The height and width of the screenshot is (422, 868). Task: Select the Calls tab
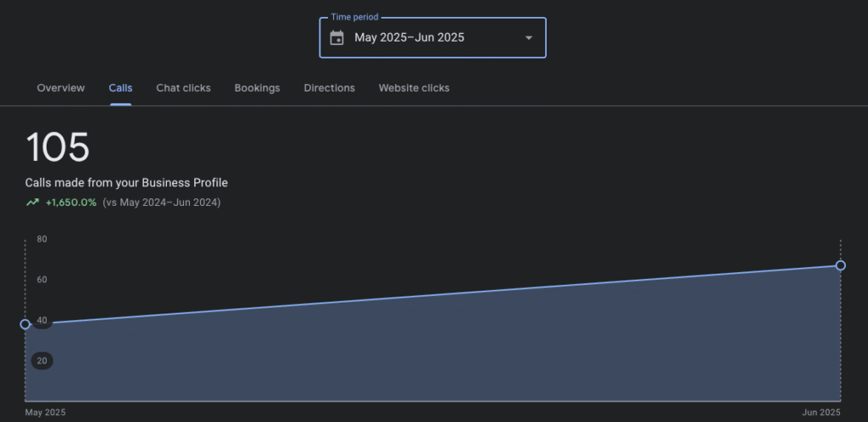(x=120, y=88)
